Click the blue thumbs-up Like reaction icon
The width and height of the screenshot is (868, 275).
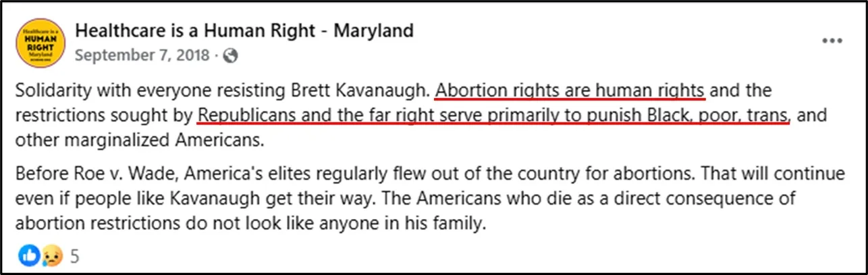[x=29, y=256]
